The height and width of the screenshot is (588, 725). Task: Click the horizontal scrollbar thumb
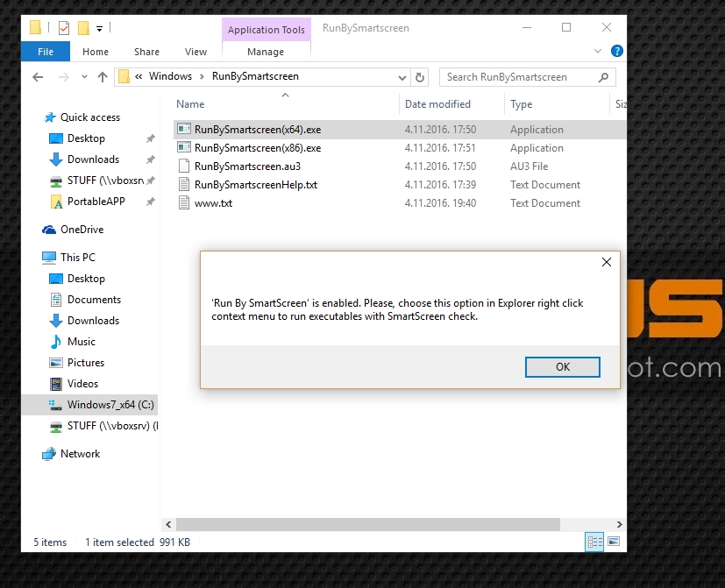[368, 524]
